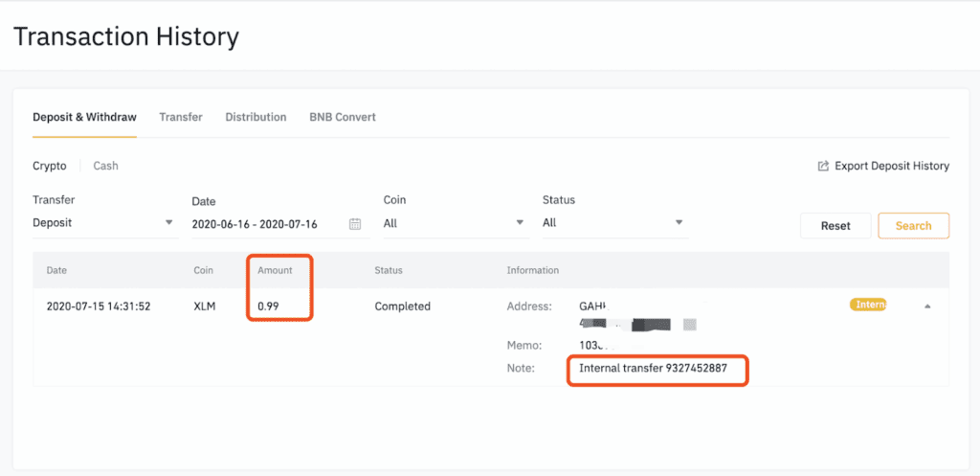The height and width of the screenshot is (476, 980).
Task: Go to the Distribution tab
Action: point(256,117)
